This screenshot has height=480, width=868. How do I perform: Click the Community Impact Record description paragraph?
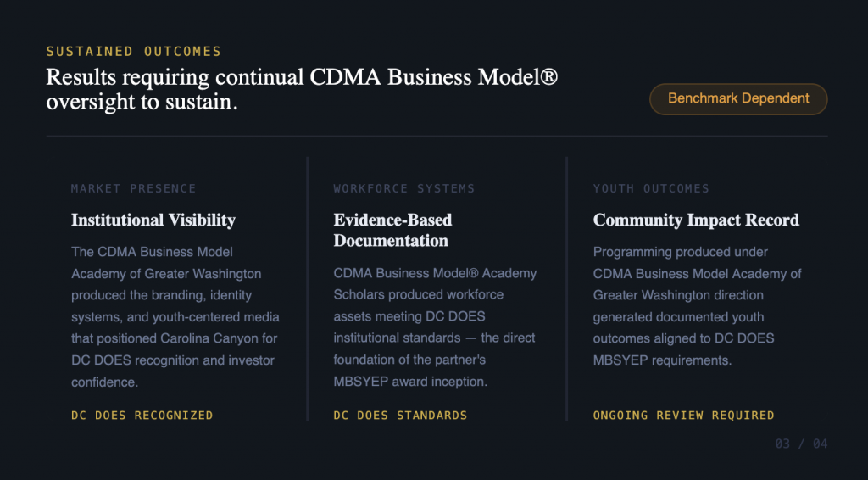(x=697, y=306)
